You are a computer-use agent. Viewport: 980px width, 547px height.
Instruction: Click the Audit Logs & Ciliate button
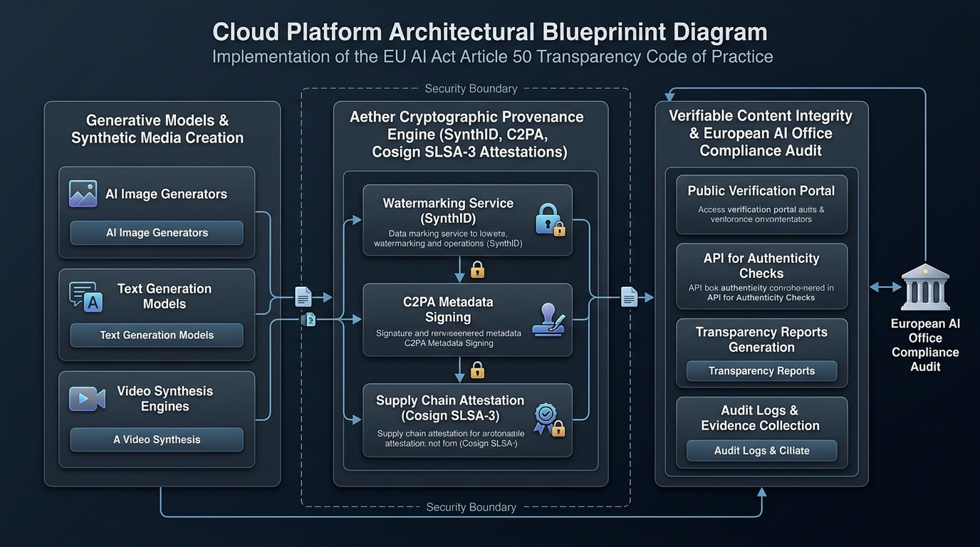(761, 450)
